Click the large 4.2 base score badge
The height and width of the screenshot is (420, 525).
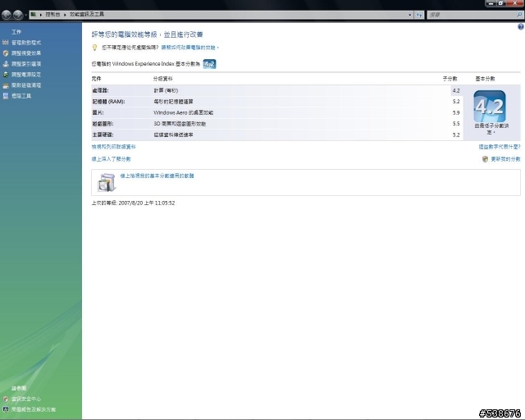[x=490, y=106]
